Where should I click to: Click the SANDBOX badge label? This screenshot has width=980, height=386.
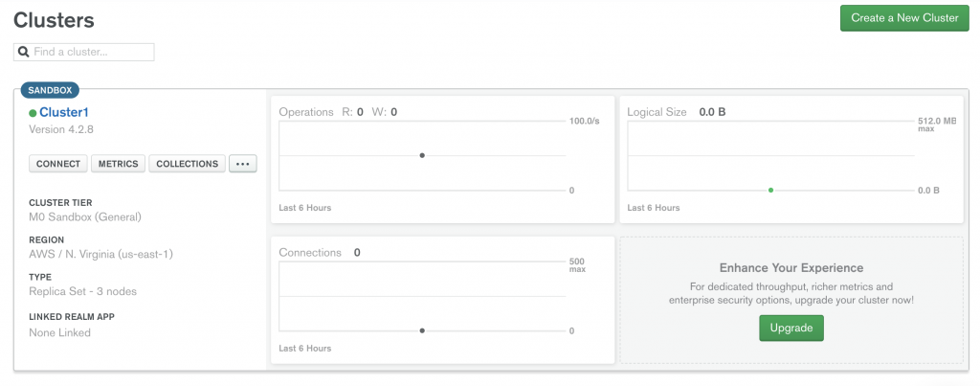[x=50, y=90]
